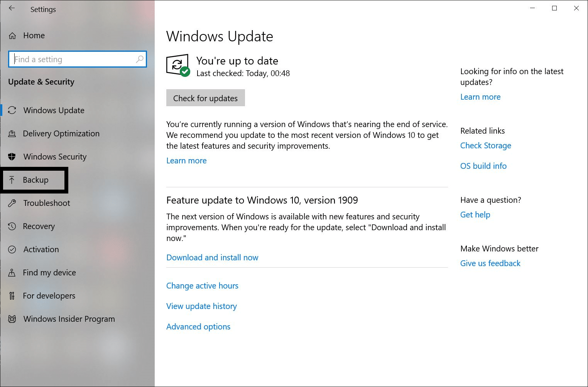Open Windows Insider Program settings
Image resolution: width=588 pixels, height=387 pixels.
click(69, 319)
